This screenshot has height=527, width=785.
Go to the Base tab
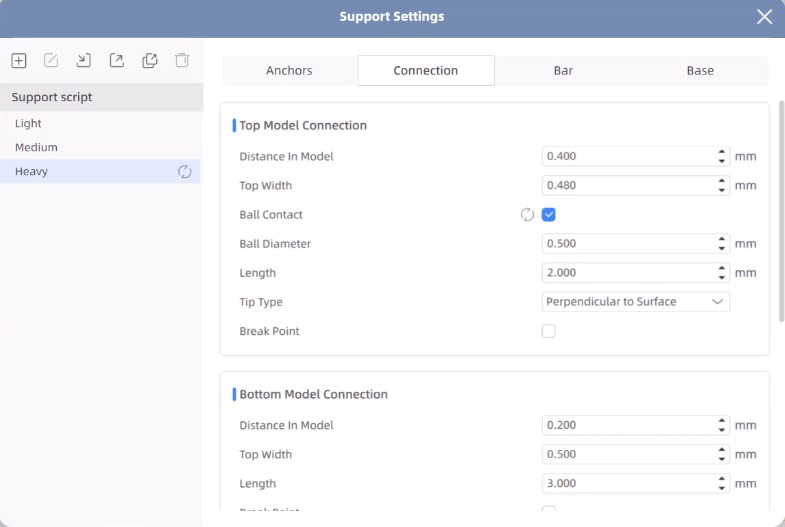(x=700, y=71)
